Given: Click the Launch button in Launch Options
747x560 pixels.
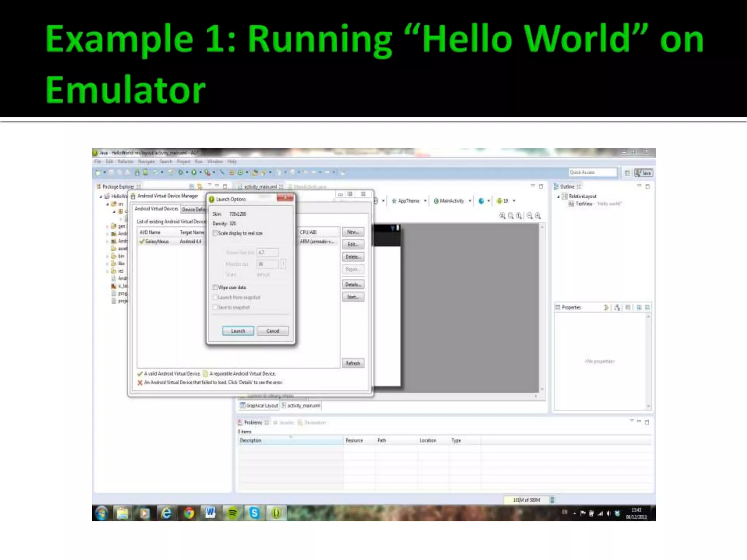Looking at the screenshot, I should tap(238, 331).
